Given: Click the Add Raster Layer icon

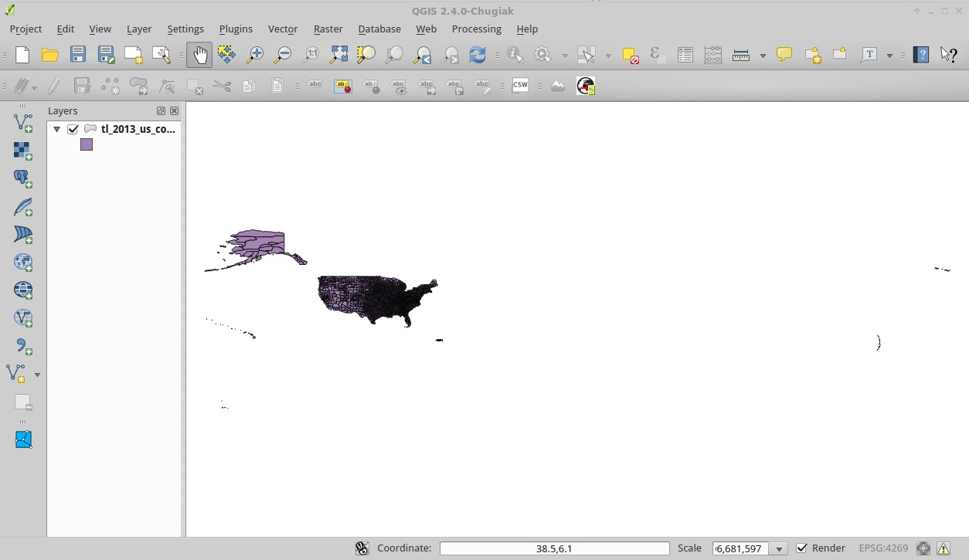Looking at the screenshot, I should tap(23, 151).
